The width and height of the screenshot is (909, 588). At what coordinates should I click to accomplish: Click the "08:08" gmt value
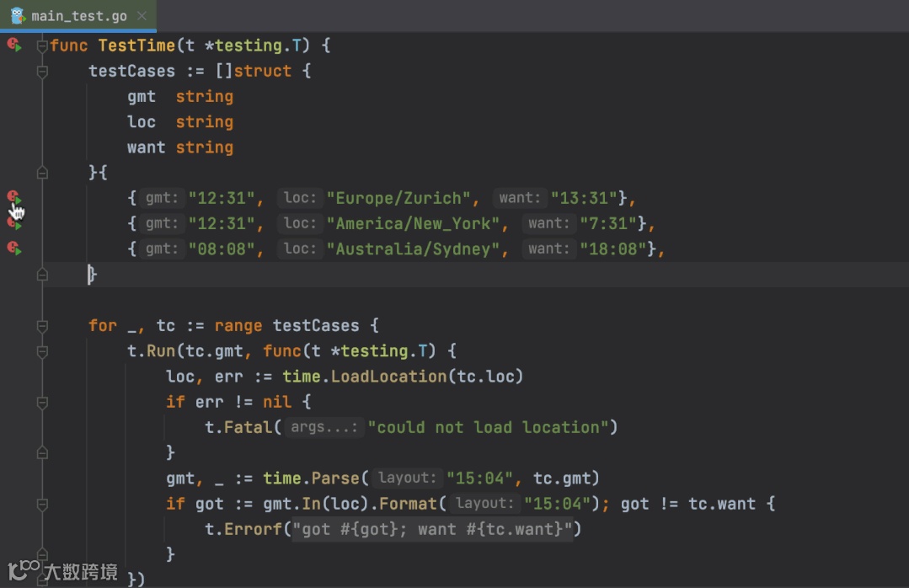(x=222, y=249)
